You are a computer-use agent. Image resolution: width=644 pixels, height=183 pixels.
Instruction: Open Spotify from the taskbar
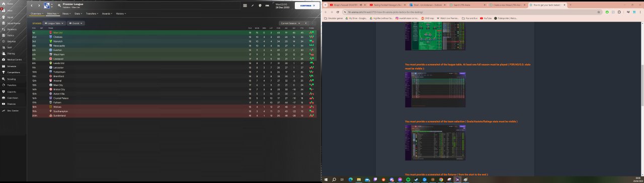408,179
